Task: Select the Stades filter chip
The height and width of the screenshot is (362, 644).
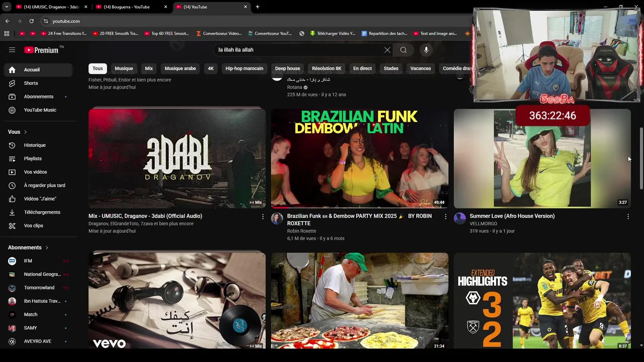Action: pyautogui.click(x=391, y=68)
